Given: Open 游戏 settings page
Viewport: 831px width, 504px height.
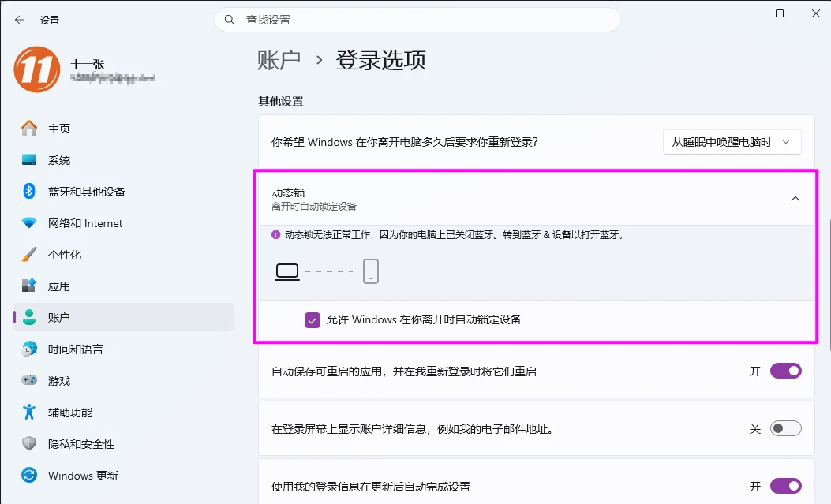Looking at the screenshot, I should tap(124, 380).
